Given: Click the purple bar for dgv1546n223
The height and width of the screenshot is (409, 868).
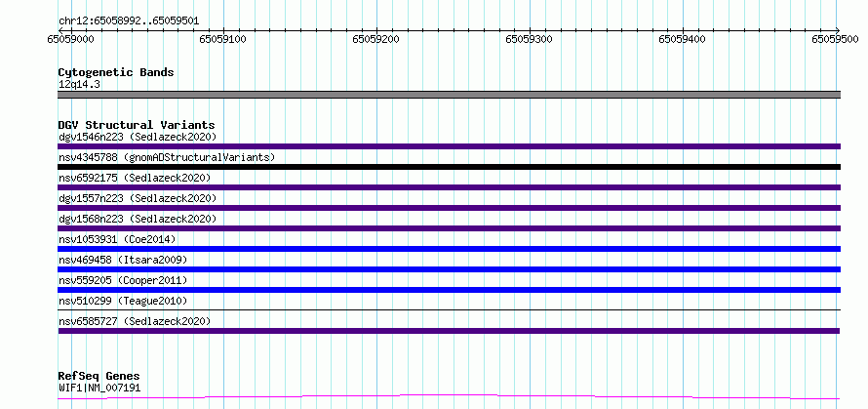Looking at the screenshot, I should [x=449, y=146].
